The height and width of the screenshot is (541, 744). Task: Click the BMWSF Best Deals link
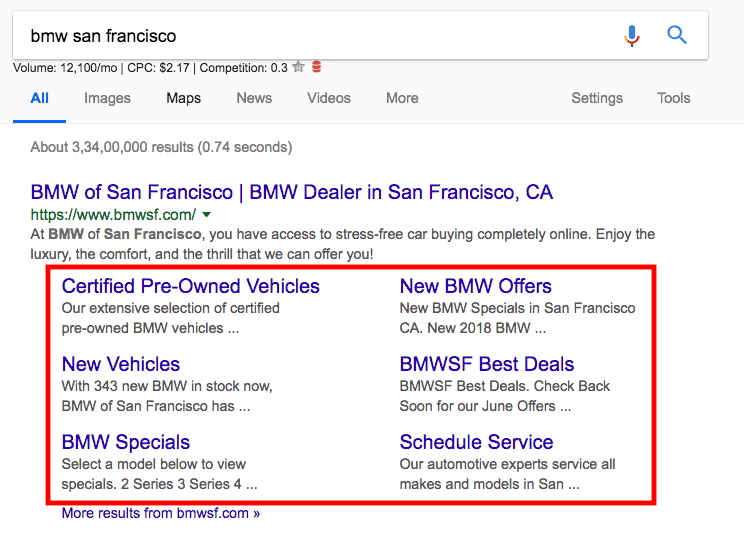coord(486,364)
